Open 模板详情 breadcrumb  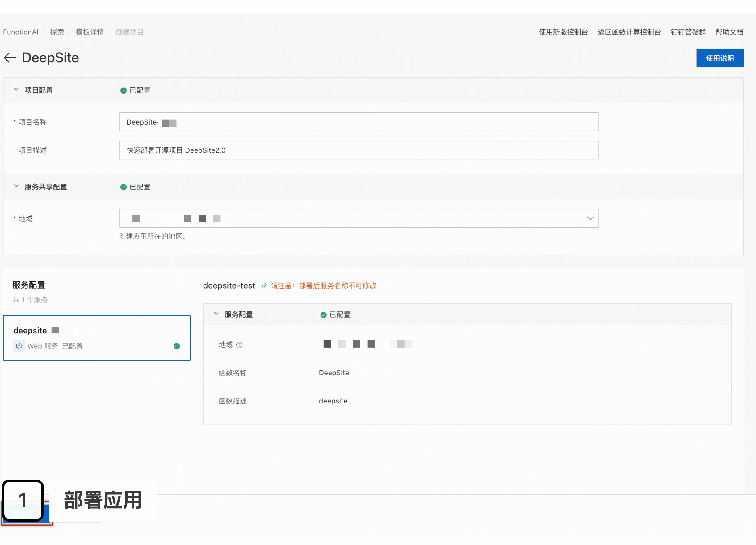[90, 32]
